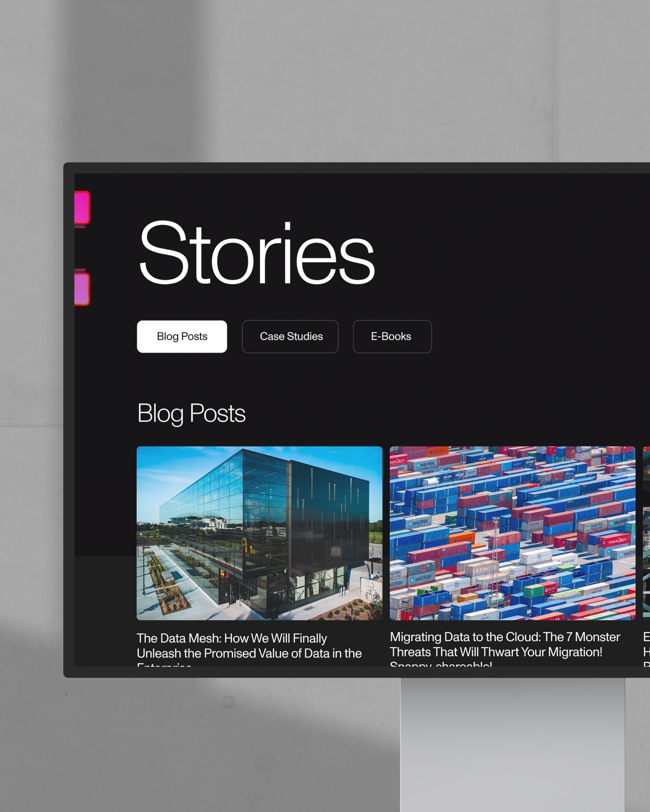
Task: Click the upper magenta rounded shape icon
Action: pyautogui.click(x=82, y=207)
